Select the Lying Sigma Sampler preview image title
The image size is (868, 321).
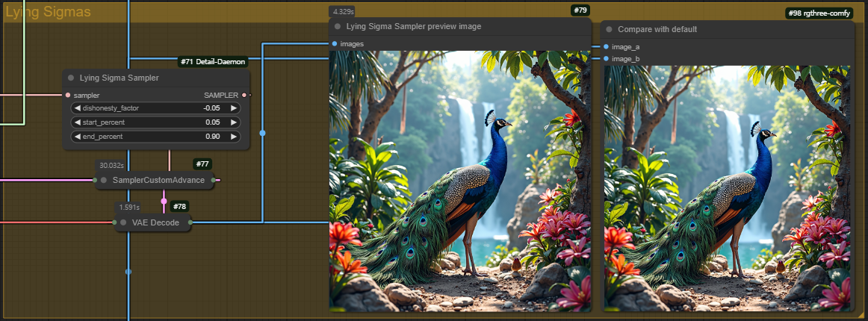(414, 26)
